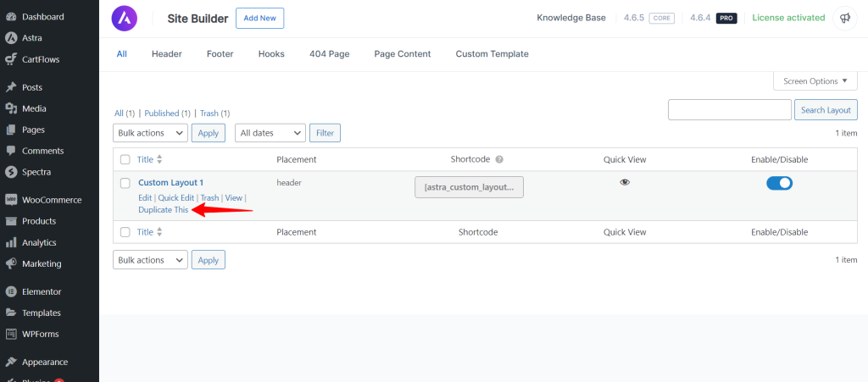Open WooCommerce icon in sidebar
Viewport: 868px width, 382px height.
coord(10,200)
